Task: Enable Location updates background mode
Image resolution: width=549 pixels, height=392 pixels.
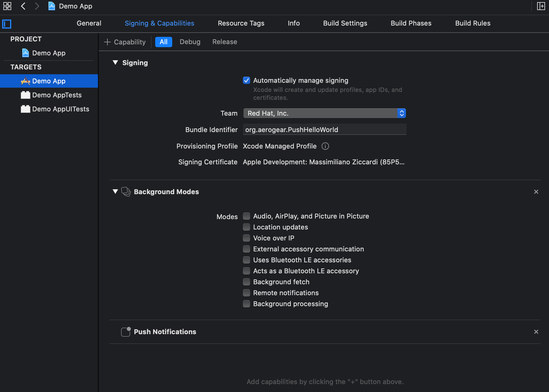Action: [x=247, y=227]
